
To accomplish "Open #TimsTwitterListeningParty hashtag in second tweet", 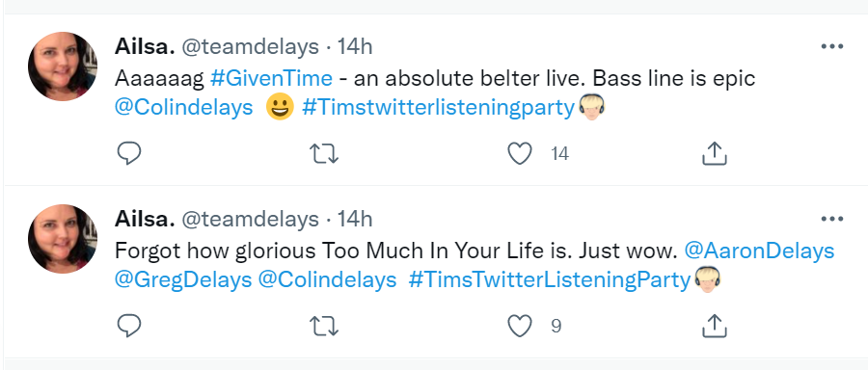I will pyautogui.click(x=551, y=279).
